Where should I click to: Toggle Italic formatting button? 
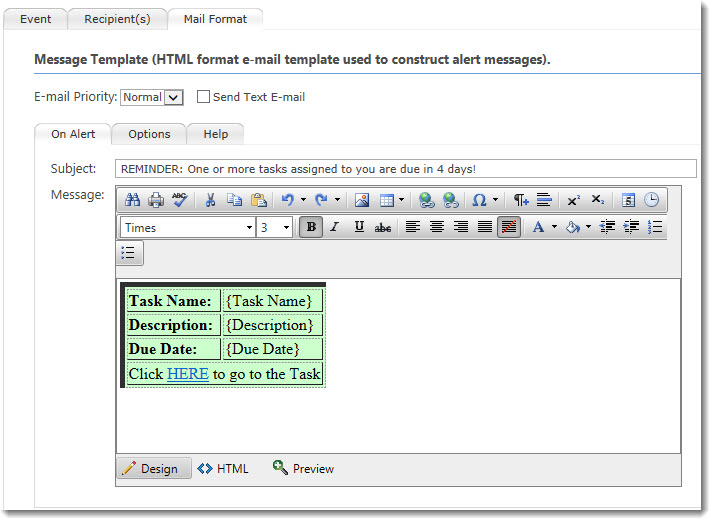[x=335, y=226]
